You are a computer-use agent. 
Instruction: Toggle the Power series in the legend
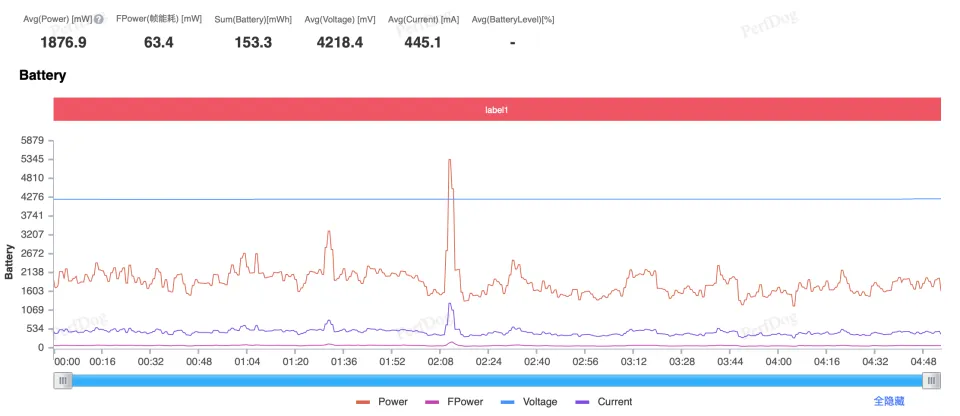click(383, 402)
